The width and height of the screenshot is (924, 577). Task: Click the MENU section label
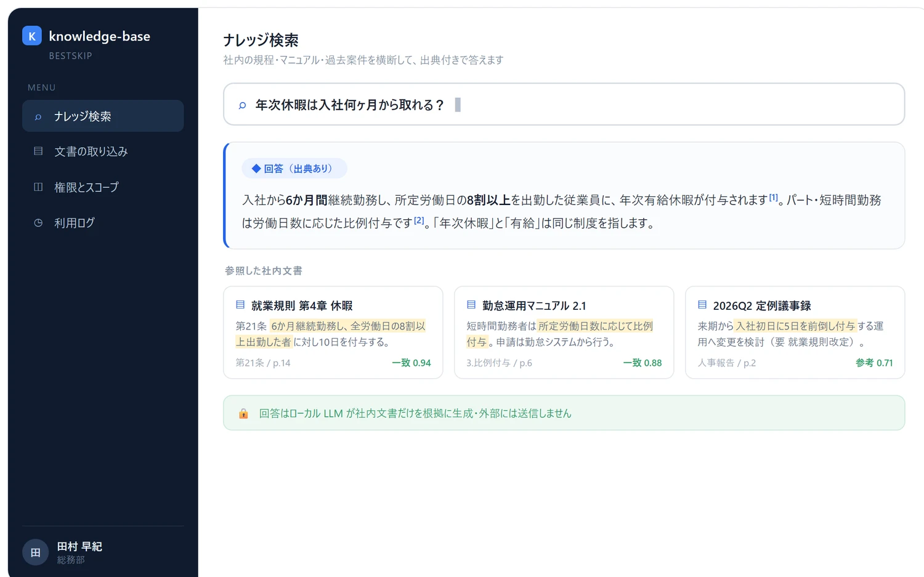[41, 87]
